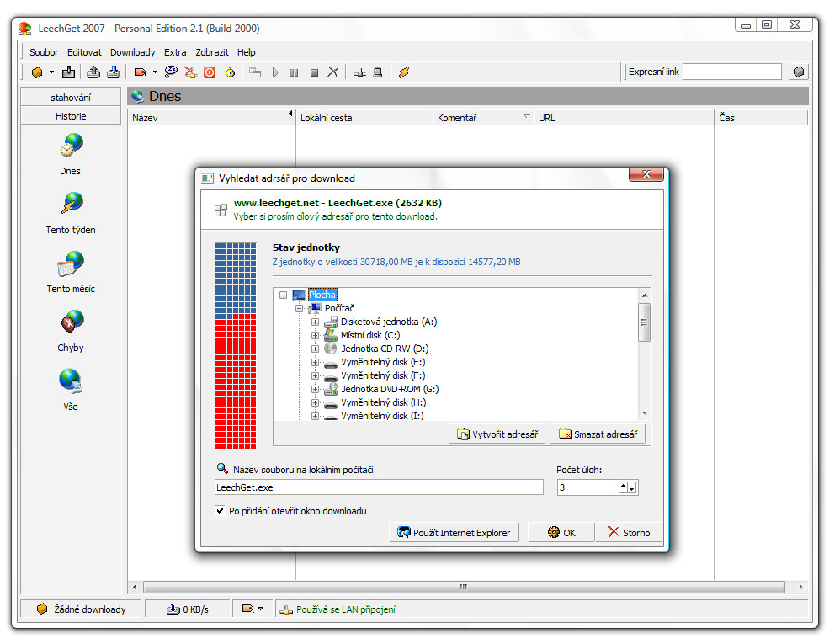Click the orange lightning bolt toolbar icon
Viewport: 840px width, 644px height.
pyautogui.click(x=404, y=72)
